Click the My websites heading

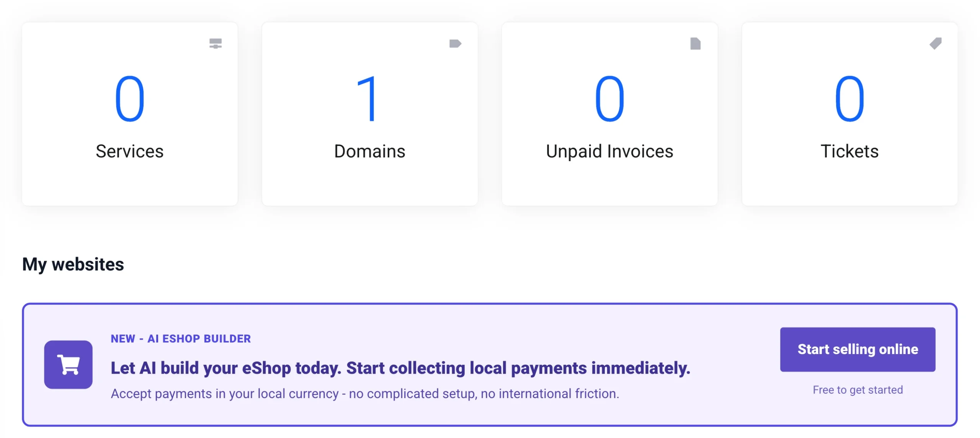[x=73, y=265]
